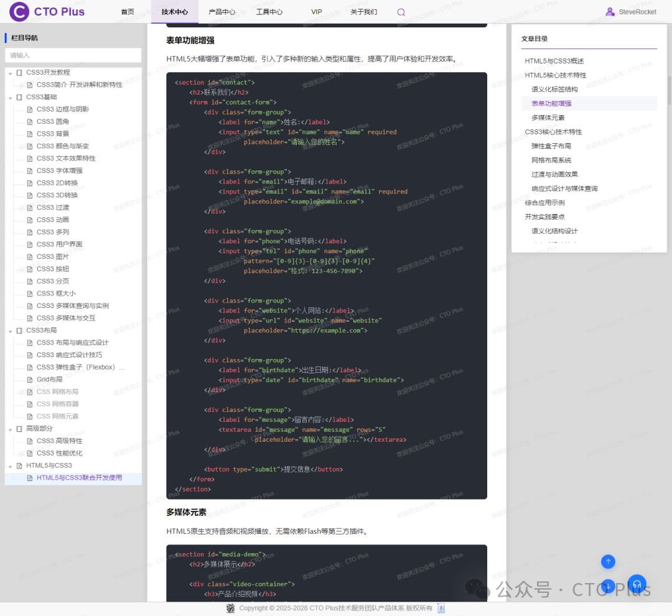Open the 工具中心 nav tab
672x616 pixels.
[269, 12]
